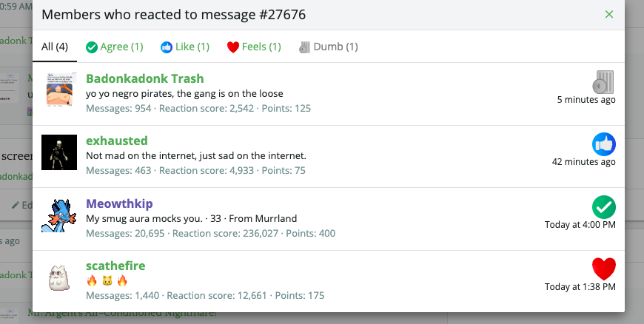The height and width of the screenshot is (324, 644).
Task: Switch to the Like (1) tab
Action: point(185,47)
